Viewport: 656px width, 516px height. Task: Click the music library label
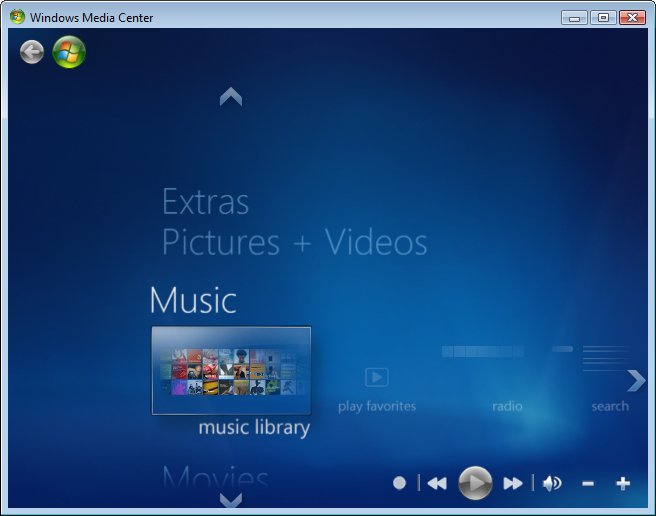tap(254, 428)
